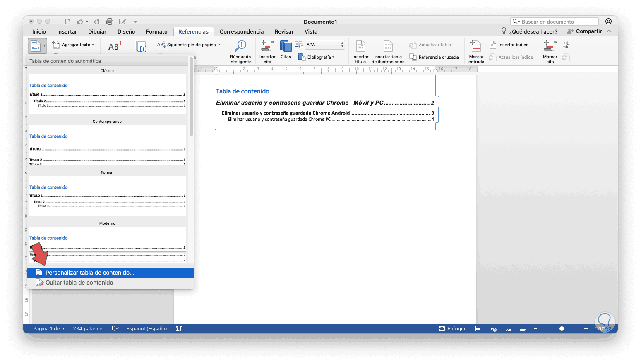Click the TOC gallery scrollbar
Image resolution: width=641 pixels, height=364 pixels.
[191, 97]
